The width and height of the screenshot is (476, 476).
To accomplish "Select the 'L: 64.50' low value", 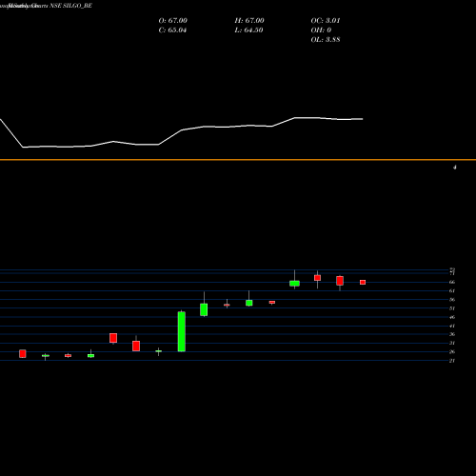I will [248, 30].
